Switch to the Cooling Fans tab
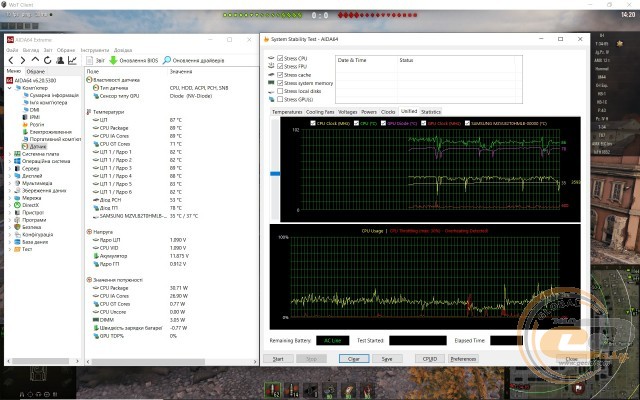The image size is (640, 400). click(320, 112)
